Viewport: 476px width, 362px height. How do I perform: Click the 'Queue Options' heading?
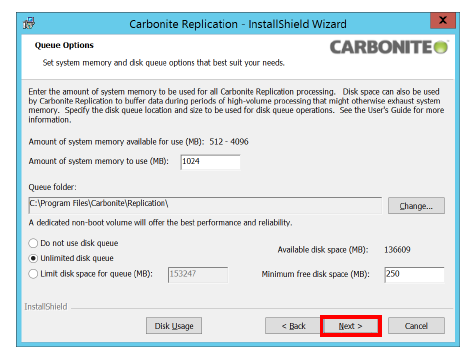pos(64,45)
